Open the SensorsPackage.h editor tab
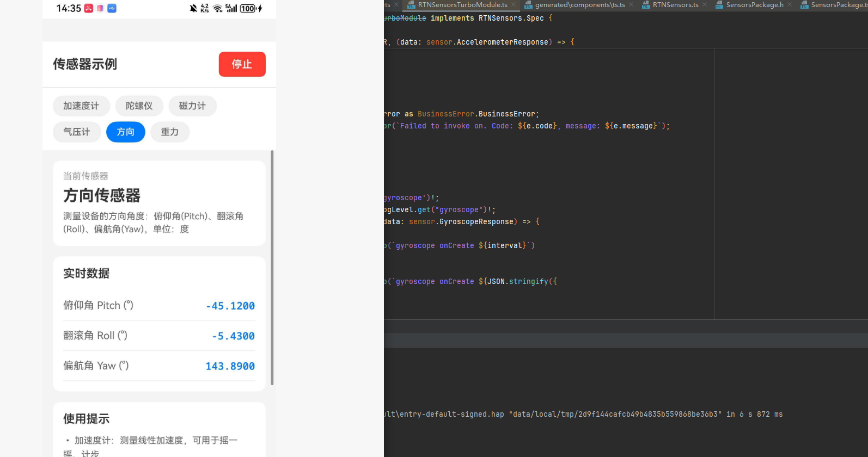The height and width of the screenshot is (457, 868). pos(755,5)
